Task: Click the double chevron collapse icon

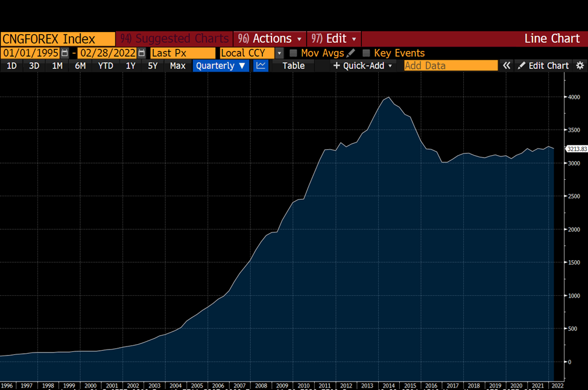Action: [x=507, y=66]
